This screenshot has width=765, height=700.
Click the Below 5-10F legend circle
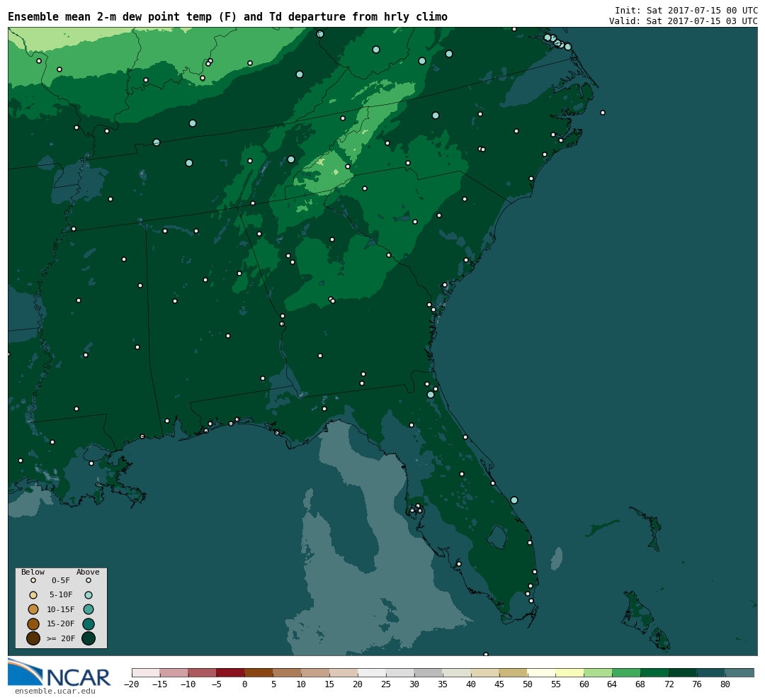pyautogui.click(x=33, y=595)
